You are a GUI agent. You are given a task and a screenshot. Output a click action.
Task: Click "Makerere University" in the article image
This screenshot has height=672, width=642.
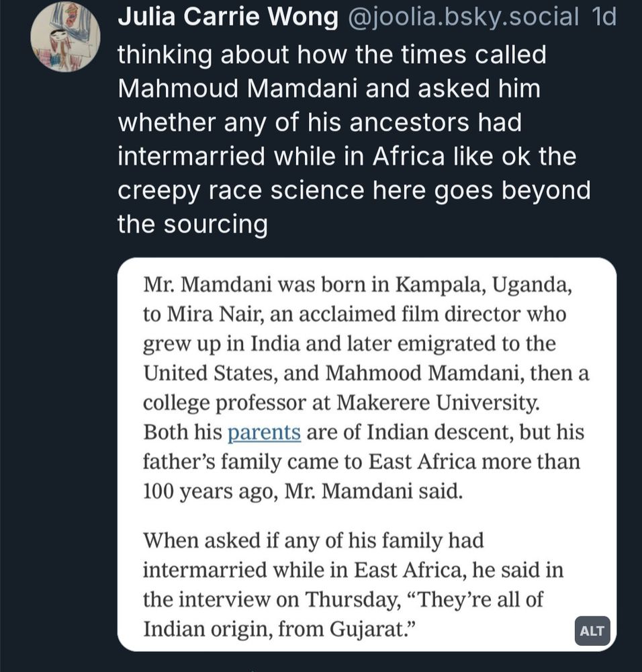(x=438, y=403)
